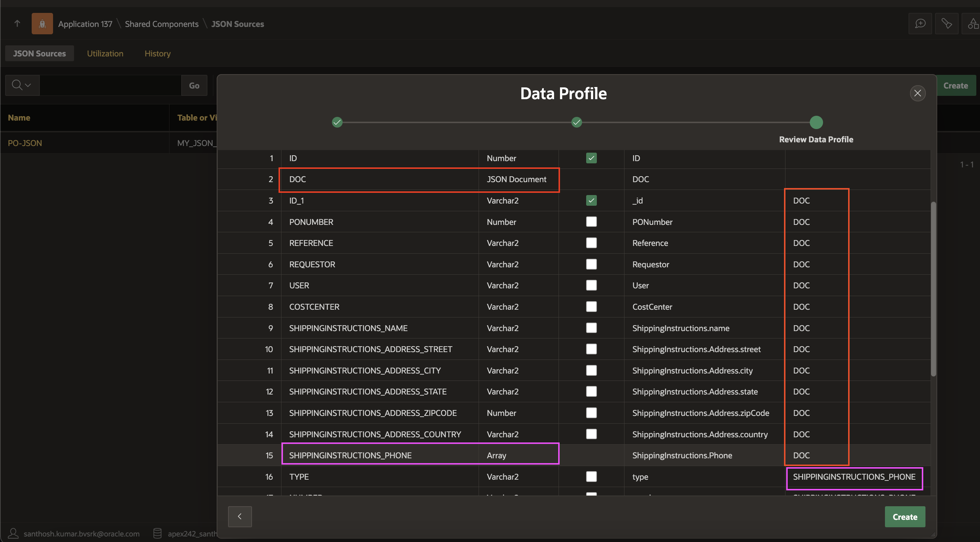Expand the search column dropdown
The width and height of the screenshot is (980, 542).
tap(22, 85)
